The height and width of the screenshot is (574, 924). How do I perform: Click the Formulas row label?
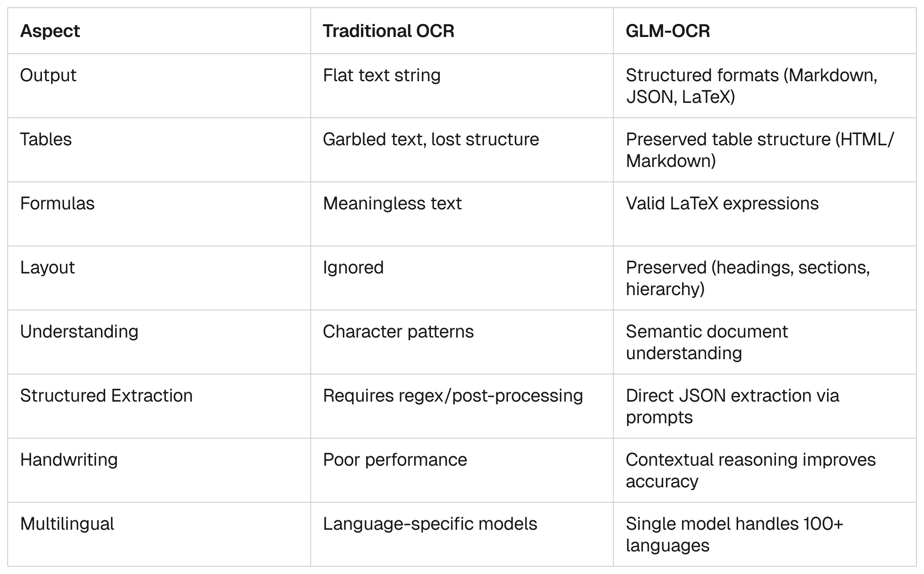(57, 204)
